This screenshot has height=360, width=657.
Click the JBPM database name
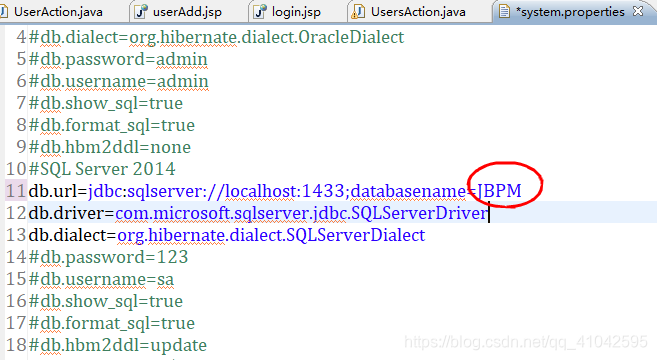(499, 191)
